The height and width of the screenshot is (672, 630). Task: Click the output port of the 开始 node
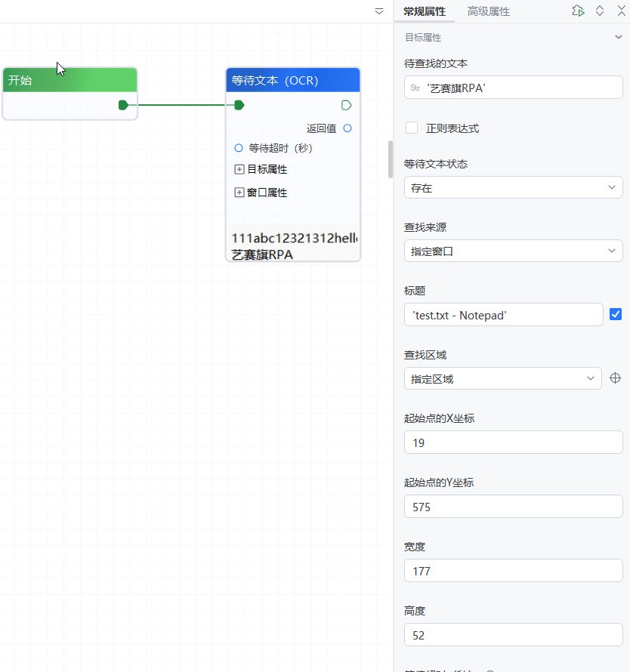123,105
